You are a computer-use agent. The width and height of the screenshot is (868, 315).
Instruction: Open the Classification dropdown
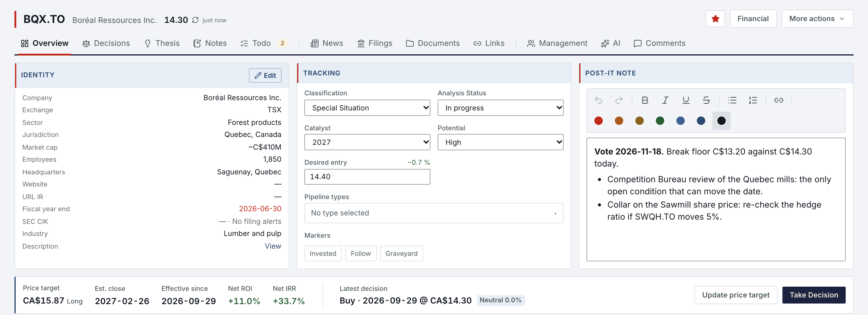(x=367, y=108)
